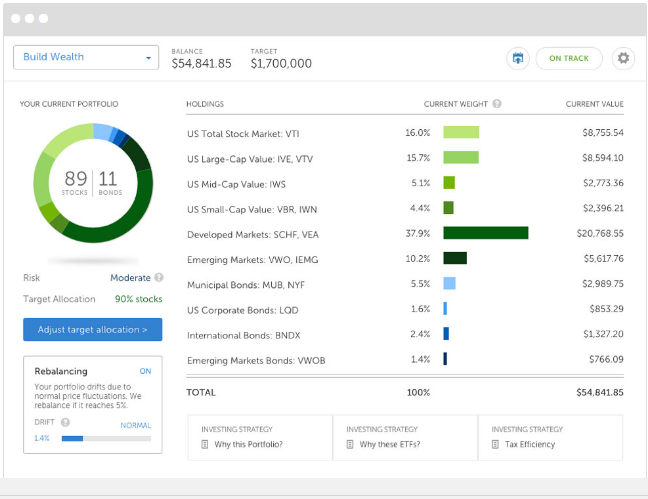The width and height of the screenshot is (648, 499).
Task: Open the Tax Efficiency article
Action: (x=530, y=444)
